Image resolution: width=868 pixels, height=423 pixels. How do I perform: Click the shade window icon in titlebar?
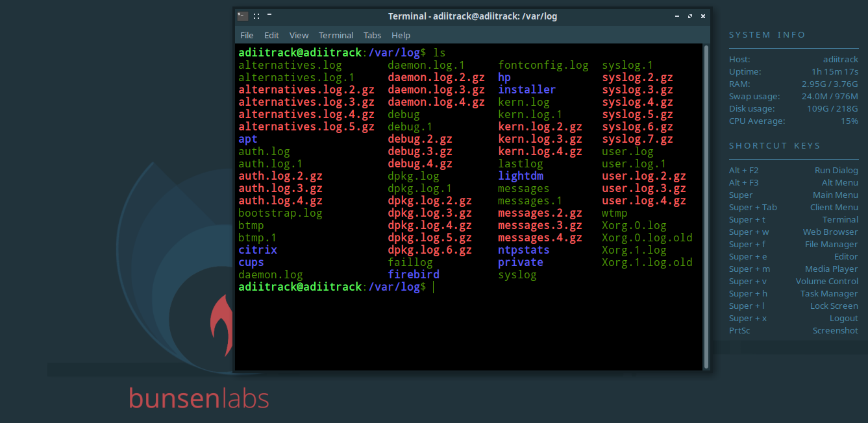[x=269, y=15]
